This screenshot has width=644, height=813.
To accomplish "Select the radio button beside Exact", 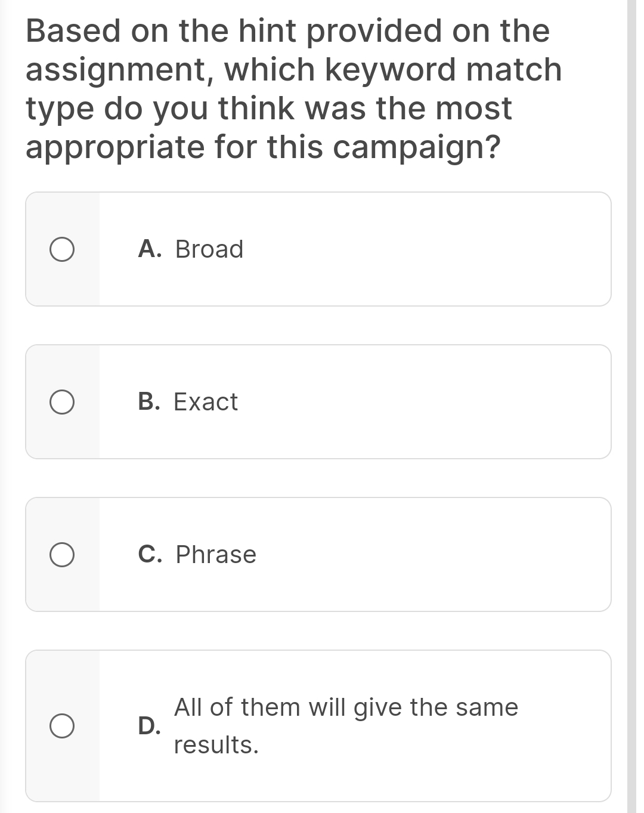I will click(x=62, y=402).
